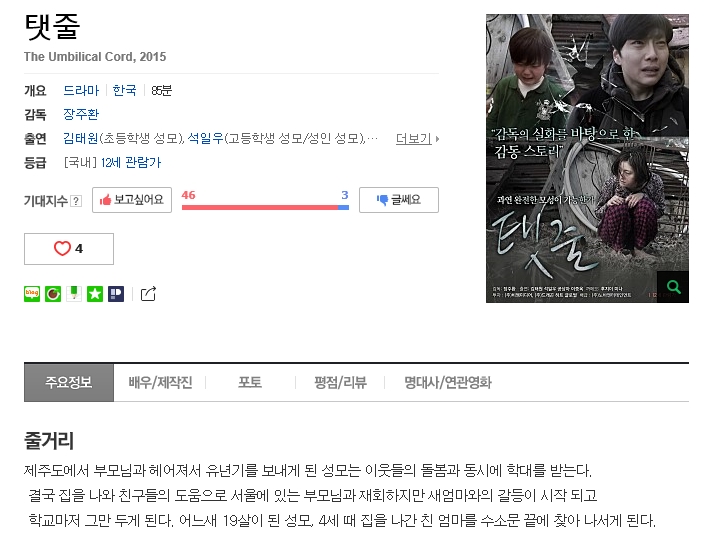This screenshot has height=538, width=713.
Task: Open the 명대사/연관영화 tab
Action: click(x=448, y=382)
